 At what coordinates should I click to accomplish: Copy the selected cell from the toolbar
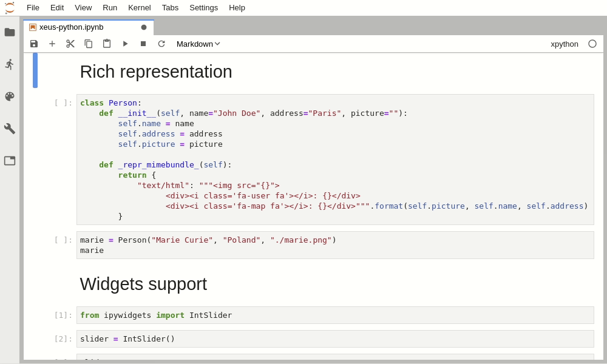click(x=89, y=44)
